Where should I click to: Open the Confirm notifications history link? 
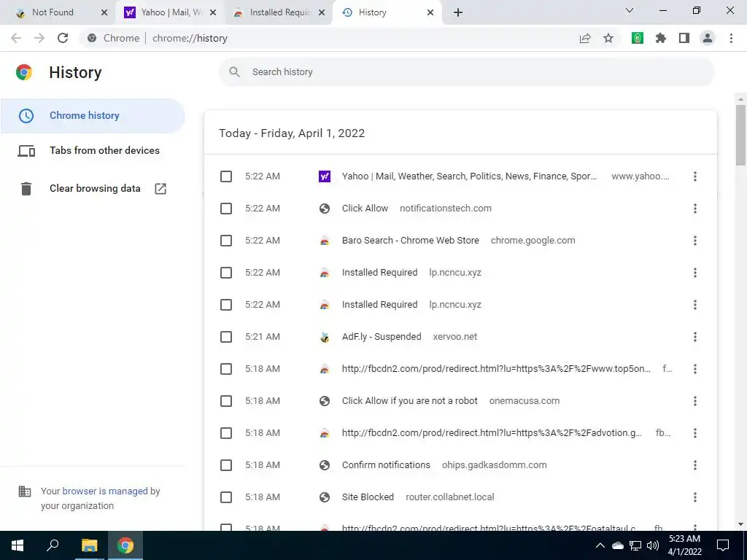(386, 464)
